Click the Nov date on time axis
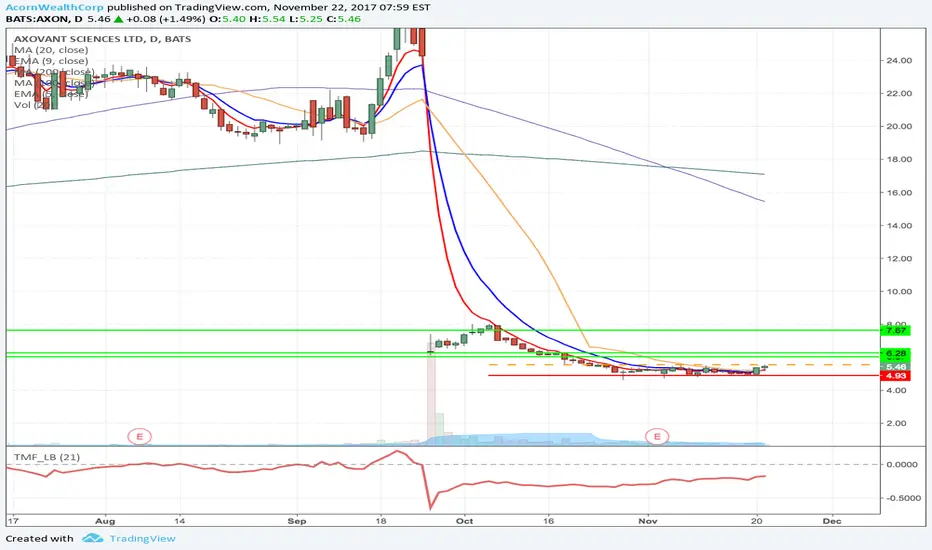932x550 pixels. [648, 521]
